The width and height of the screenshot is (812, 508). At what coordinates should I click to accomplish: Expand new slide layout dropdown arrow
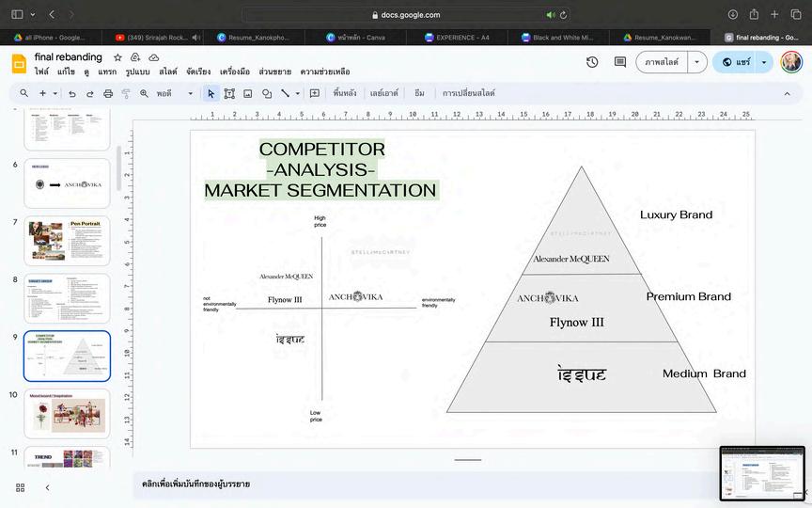pos(55,94)
